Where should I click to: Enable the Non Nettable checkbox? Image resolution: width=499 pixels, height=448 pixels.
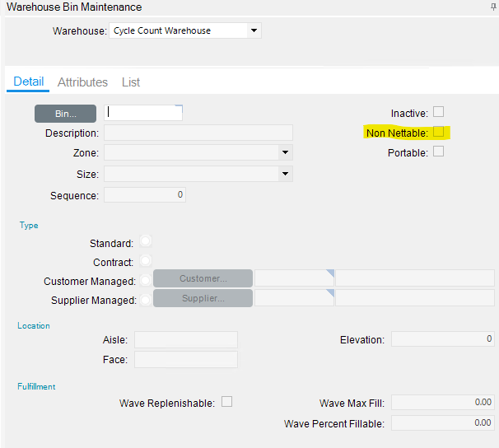coord(439,132)
